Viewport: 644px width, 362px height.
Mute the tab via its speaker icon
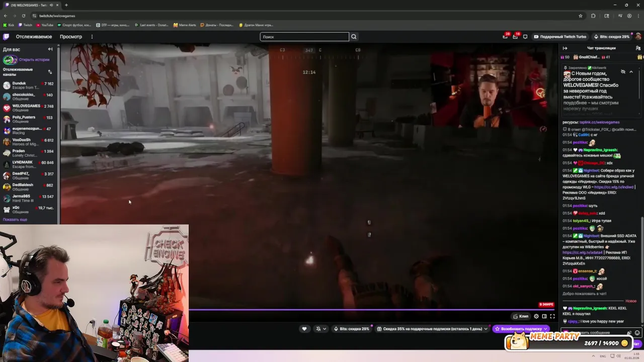click(x=52, y=5)
